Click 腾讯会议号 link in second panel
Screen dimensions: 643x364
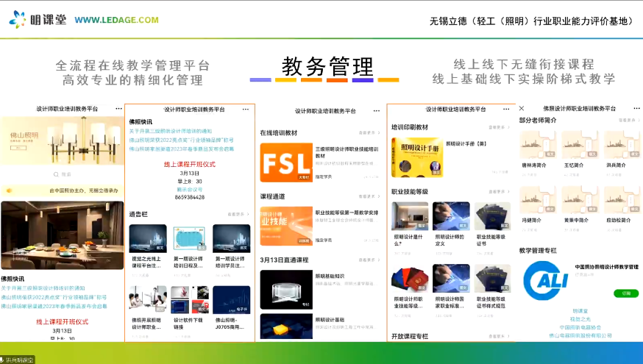(190, 190)
